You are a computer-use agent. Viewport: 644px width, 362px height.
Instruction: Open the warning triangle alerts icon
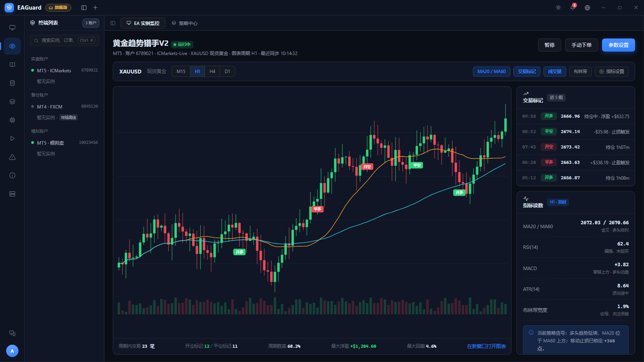(x=12, y=157)
